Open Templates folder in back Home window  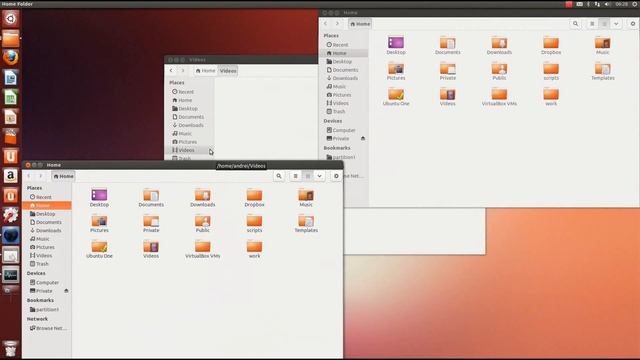[603, 71]
